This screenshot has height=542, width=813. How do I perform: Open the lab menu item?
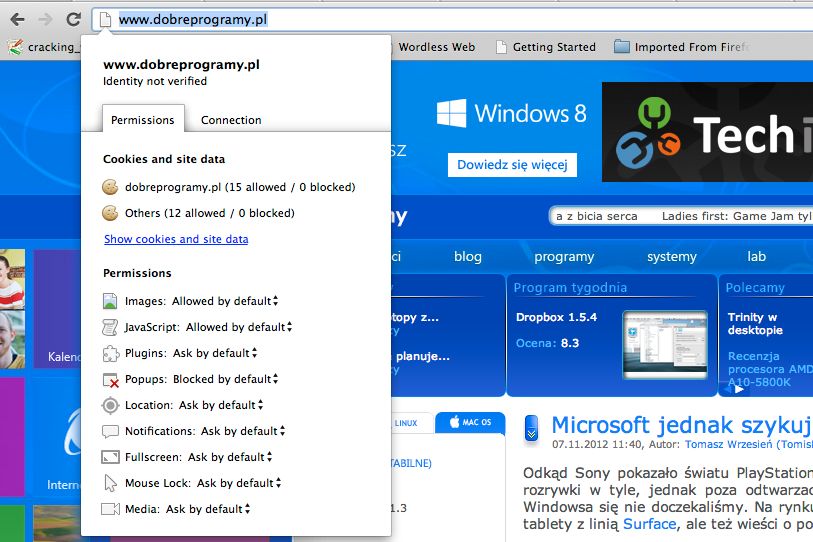tap(756, 256)
